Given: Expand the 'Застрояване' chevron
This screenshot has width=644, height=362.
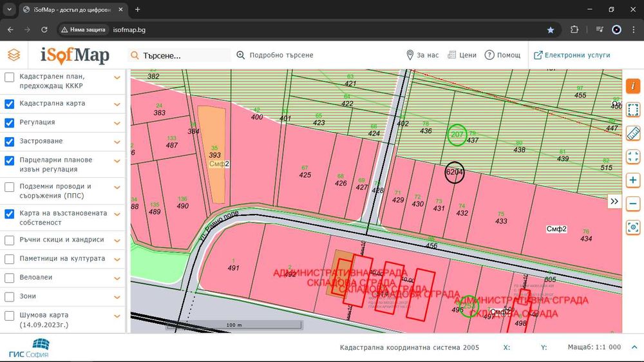Looking at the screenshot, I should pos(117,142).
